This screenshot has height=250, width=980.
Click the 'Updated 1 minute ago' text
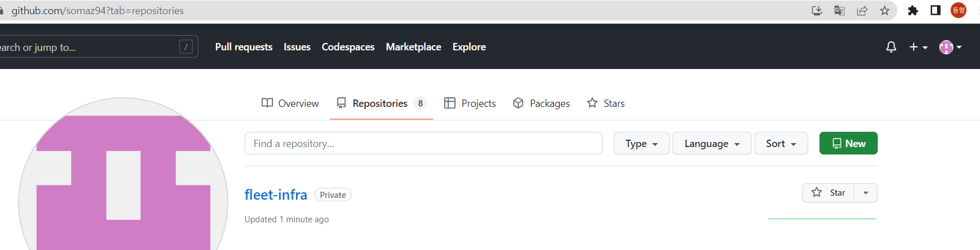click(287, 219)
